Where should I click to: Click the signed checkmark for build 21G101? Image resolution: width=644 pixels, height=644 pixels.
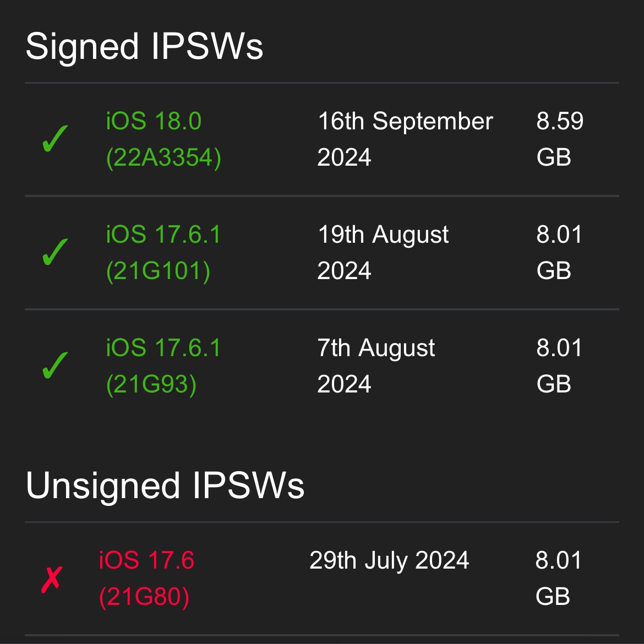coord(55,252)
